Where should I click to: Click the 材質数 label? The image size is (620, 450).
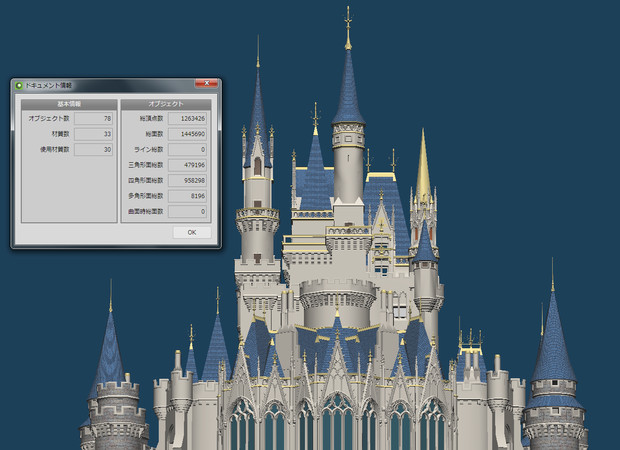tap(60, 134)
